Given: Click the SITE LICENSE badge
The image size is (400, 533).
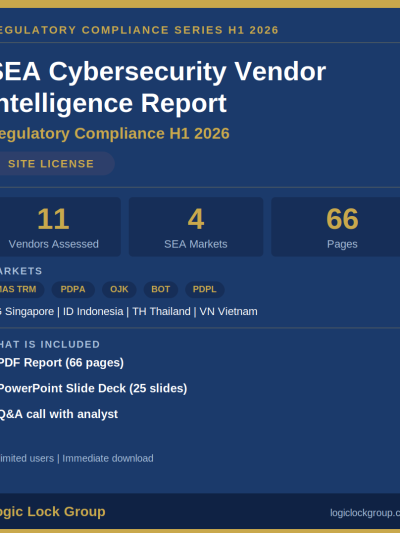Looking at the screenshot, I should pos(56,164).
